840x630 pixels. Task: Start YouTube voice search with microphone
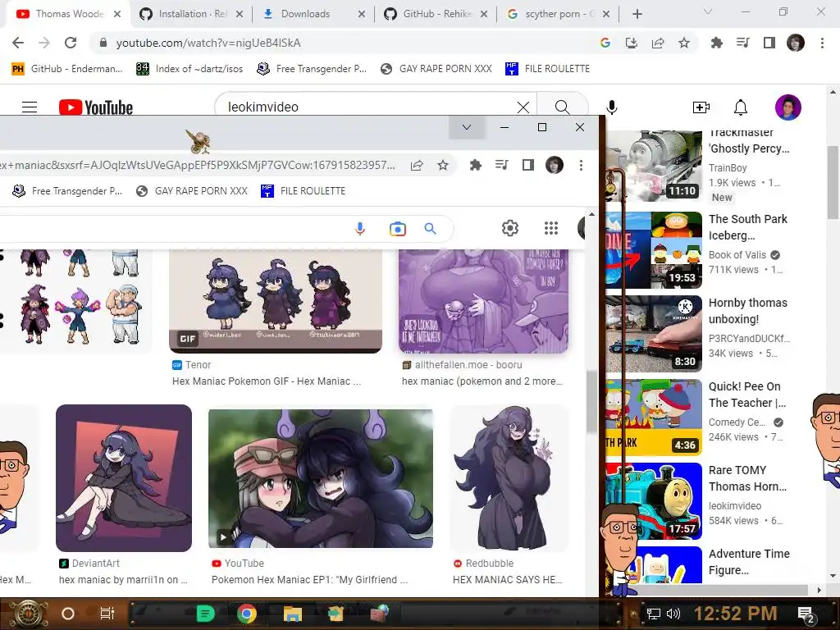click(x=612, y=107)
